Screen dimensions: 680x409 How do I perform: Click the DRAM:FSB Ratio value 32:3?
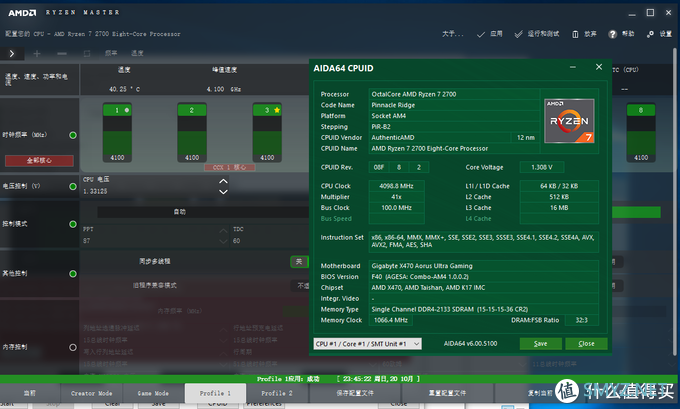click(x=582, y=320)
